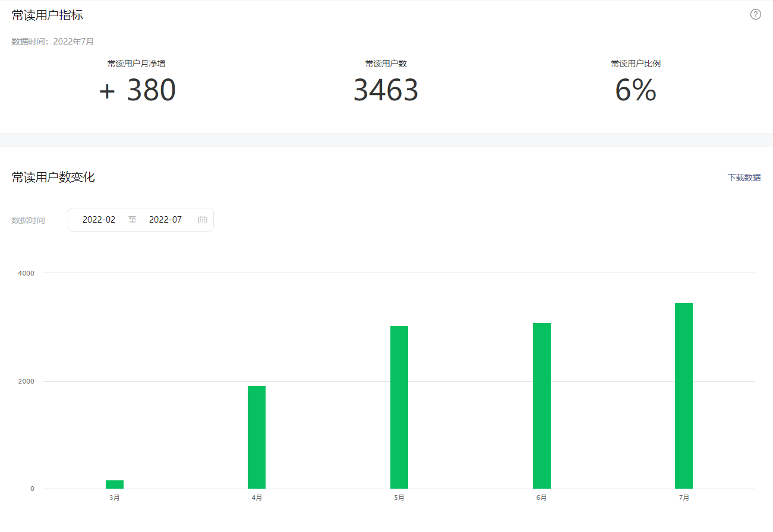This screenshot has height=532, width=773.
Task: Click the + 380 monthly net increase value
Action: coord(137,90)
